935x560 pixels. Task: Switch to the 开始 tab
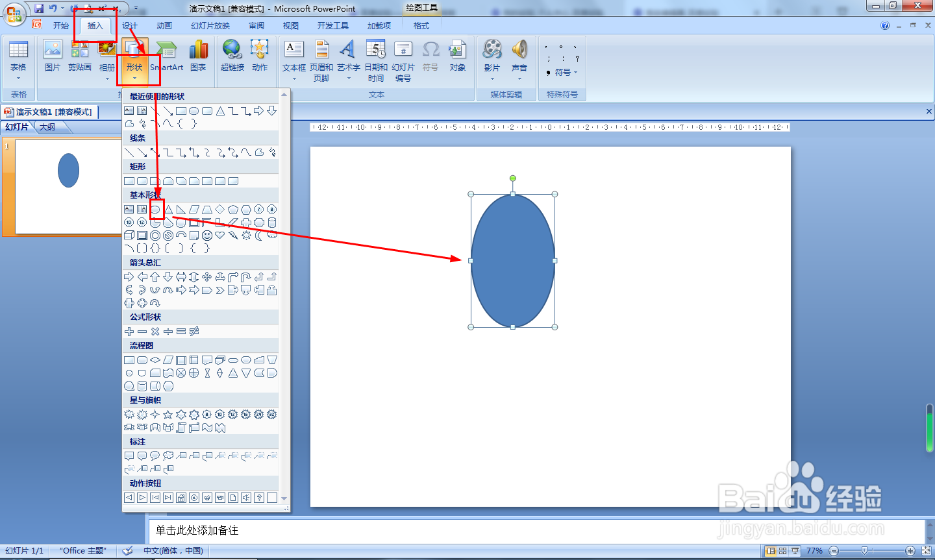61,26
